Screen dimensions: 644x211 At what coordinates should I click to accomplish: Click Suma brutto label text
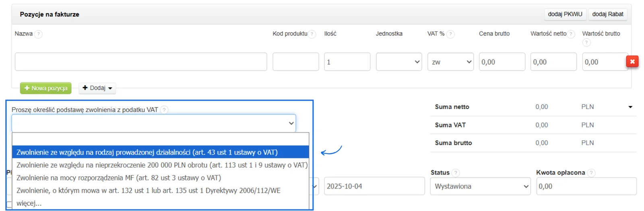453,143
